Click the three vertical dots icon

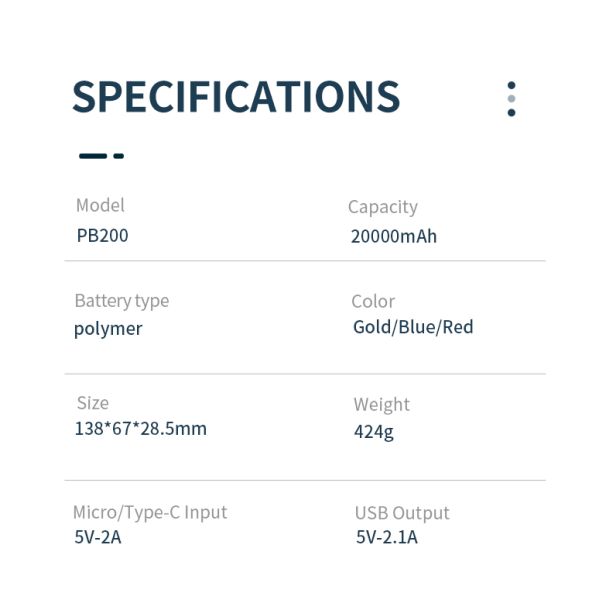pos(511,99)
